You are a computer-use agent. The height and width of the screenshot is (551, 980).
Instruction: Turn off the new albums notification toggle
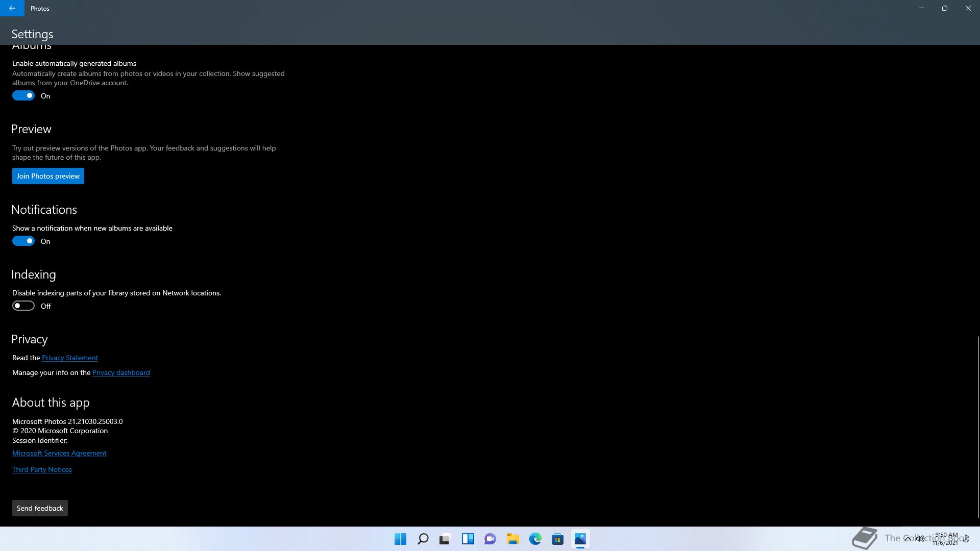23,241
